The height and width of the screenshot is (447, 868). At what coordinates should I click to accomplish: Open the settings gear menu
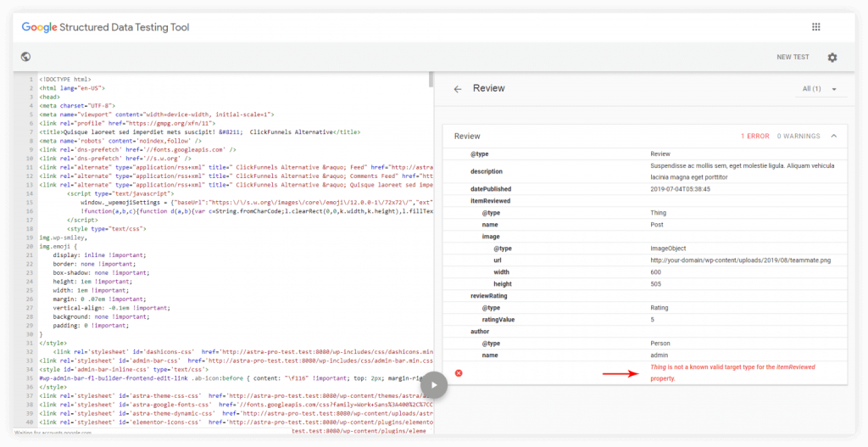pos(832,58)
